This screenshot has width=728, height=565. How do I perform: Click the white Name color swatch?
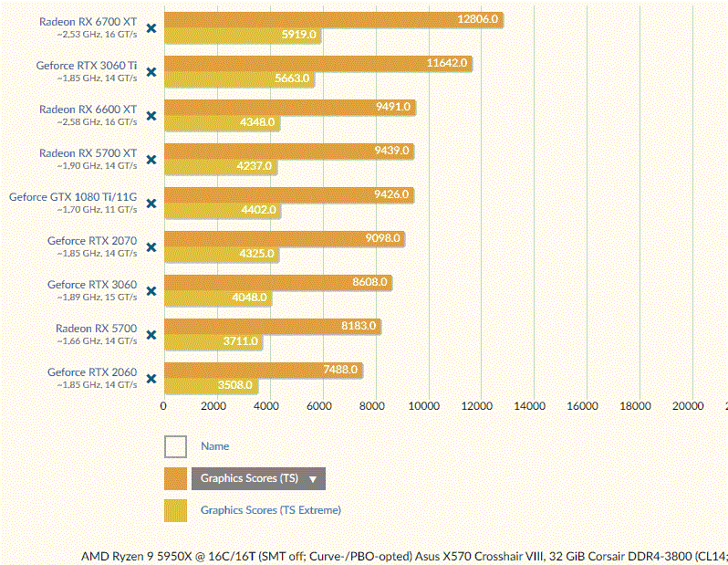coord(175,446)
